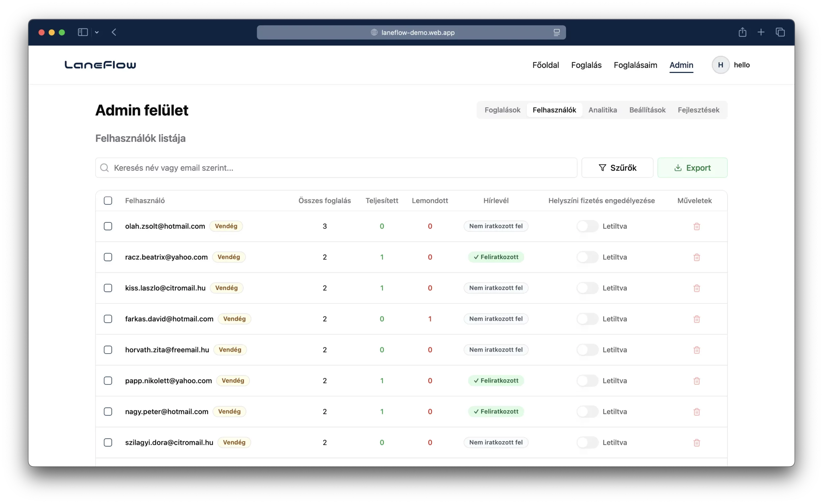Check the box for racz.beatrix@yahoo.com

(108, 257)
